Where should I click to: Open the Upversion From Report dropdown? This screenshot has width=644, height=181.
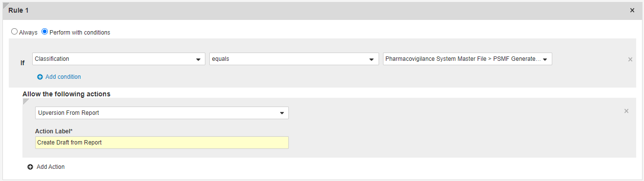click(162, 113)
